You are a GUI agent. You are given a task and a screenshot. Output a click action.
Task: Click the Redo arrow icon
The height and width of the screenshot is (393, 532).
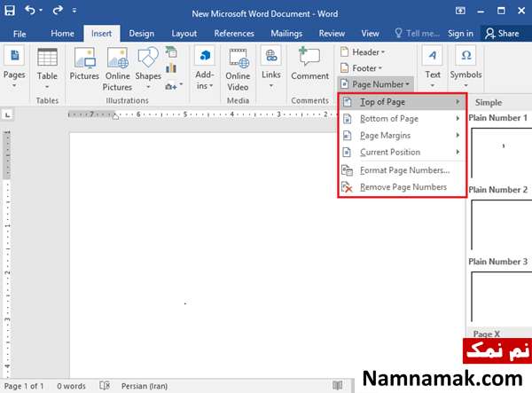[x=58, y=11]
